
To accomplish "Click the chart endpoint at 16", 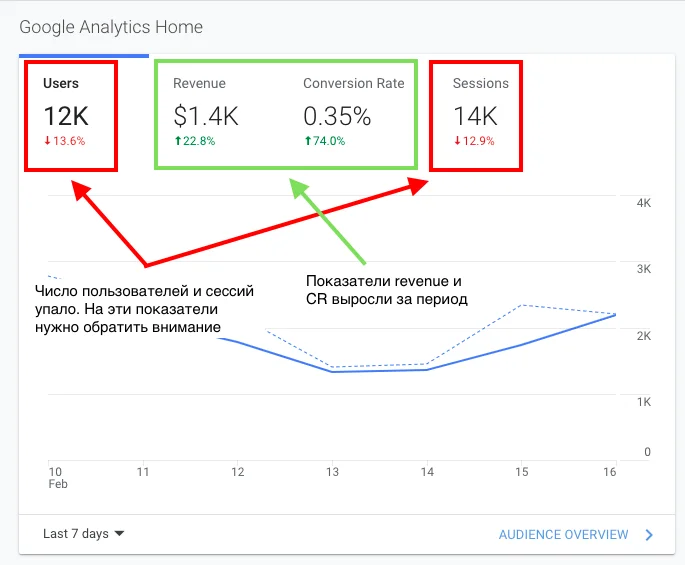I will point(616,315).
